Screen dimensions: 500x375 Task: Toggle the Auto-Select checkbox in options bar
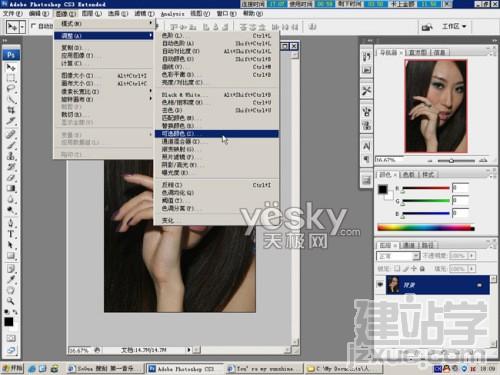coord(34,26)
